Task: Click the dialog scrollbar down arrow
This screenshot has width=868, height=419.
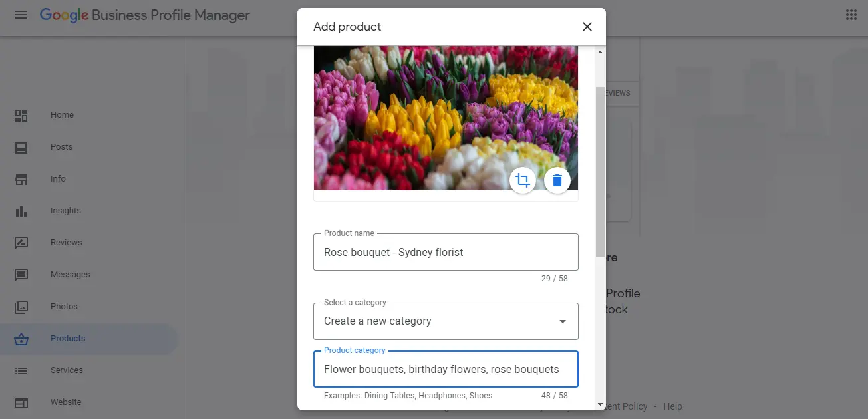Action: (x=601, y=404)
